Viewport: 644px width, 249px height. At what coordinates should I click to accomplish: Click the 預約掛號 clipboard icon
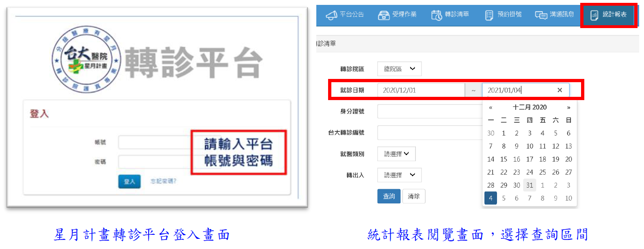tap(489, 15)
